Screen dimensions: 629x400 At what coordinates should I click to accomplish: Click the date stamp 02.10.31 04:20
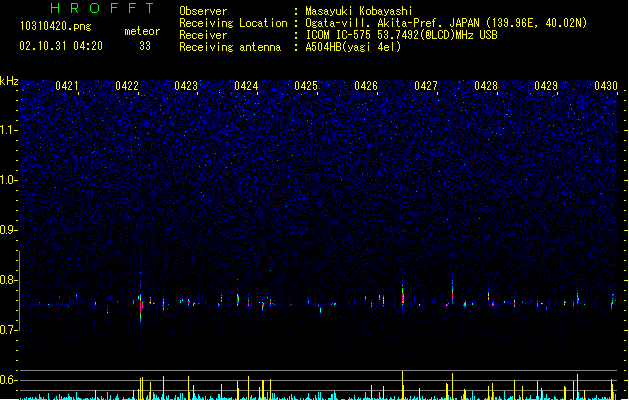pyautogui.click(x=61, y=46)
